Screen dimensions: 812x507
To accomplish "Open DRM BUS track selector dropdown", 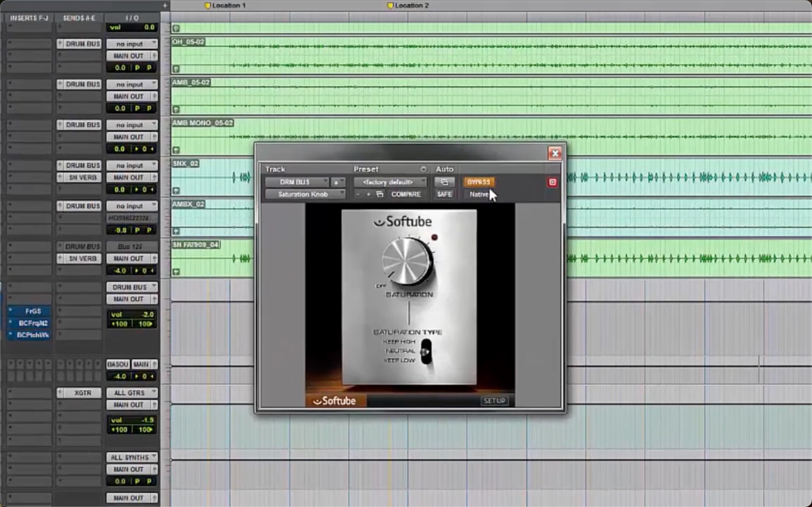I will (x=297, y=182).
